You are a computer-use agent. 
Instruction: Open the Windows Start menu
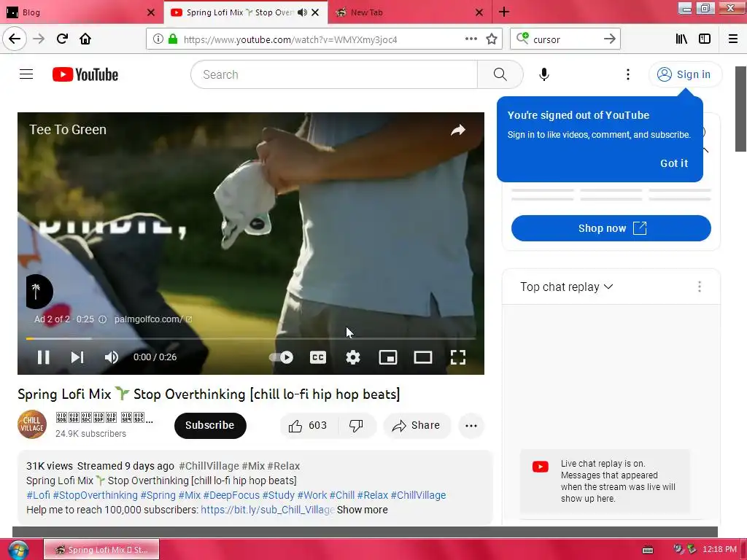(18, 550)
